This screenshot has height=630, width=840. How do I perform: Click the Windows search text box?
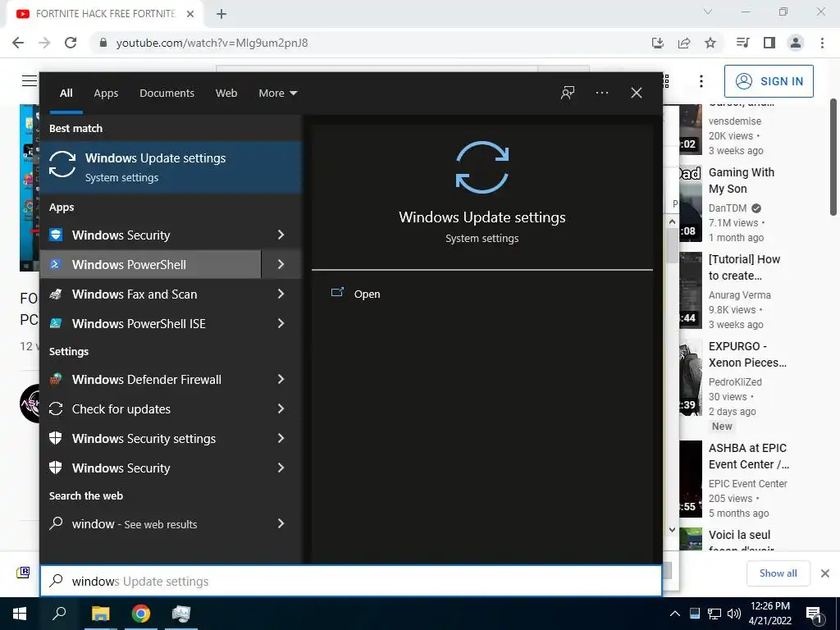coord(351,581)
